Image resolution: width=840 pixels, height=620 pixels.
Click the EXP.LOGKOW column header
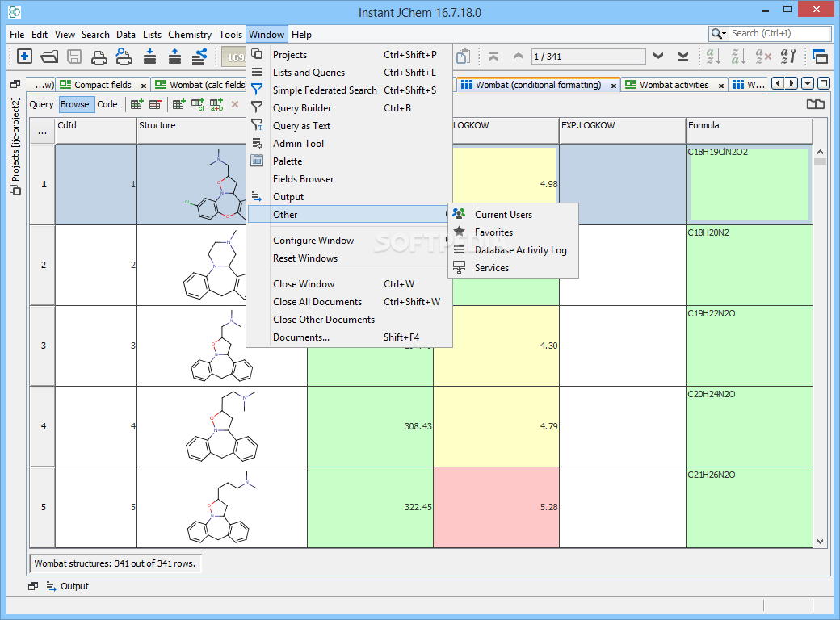tap(623, 131)
